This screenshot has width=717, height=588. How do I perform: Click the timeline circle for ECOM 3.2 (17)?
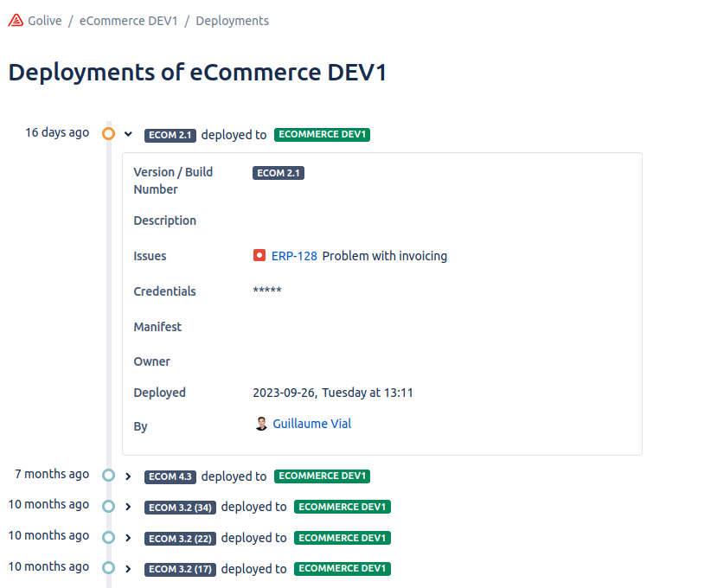tap(108, 568)
